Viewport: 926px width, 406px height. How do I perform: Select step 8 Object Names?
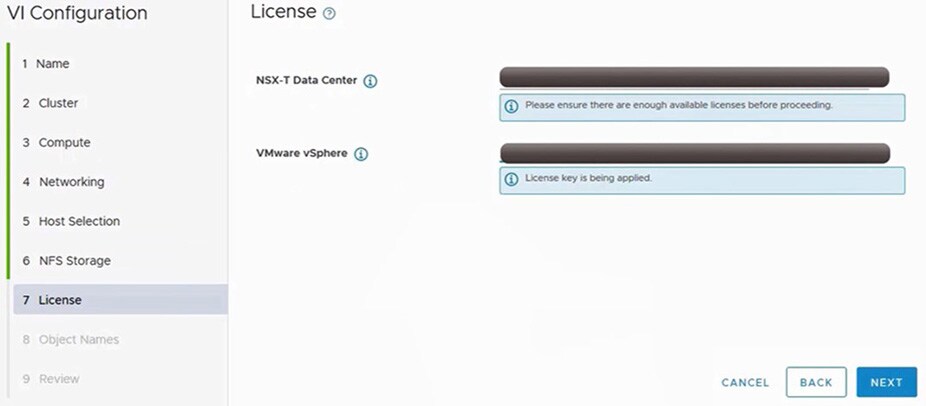coord(78,340)
